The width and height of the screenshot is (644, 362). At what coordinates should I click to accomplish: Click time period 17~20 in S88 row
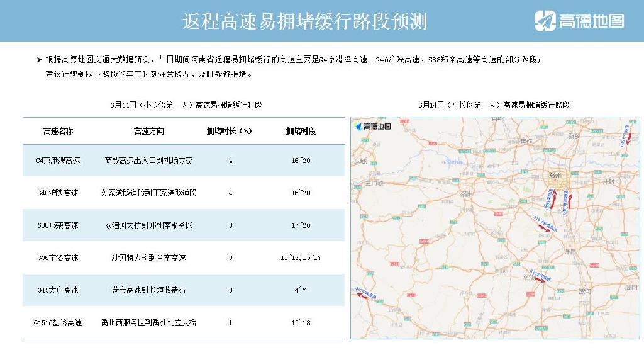tap(301, 225)
